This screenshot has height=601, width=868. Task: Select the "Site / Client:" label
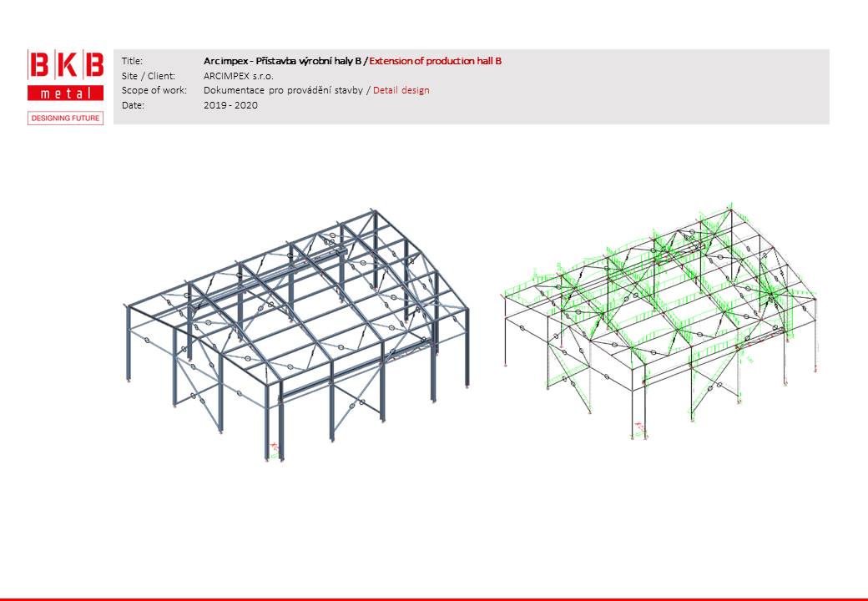pyautogui.click(x=149, y=76)
